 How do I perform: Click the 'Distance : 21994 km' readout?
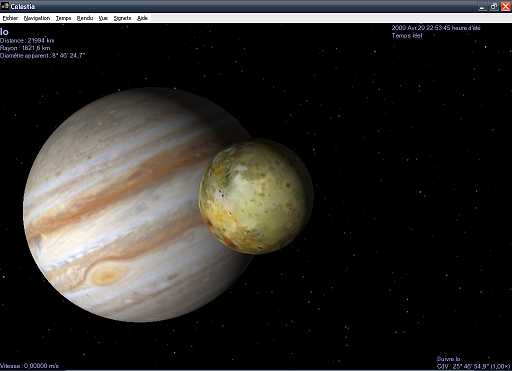(x=27, y=41)
